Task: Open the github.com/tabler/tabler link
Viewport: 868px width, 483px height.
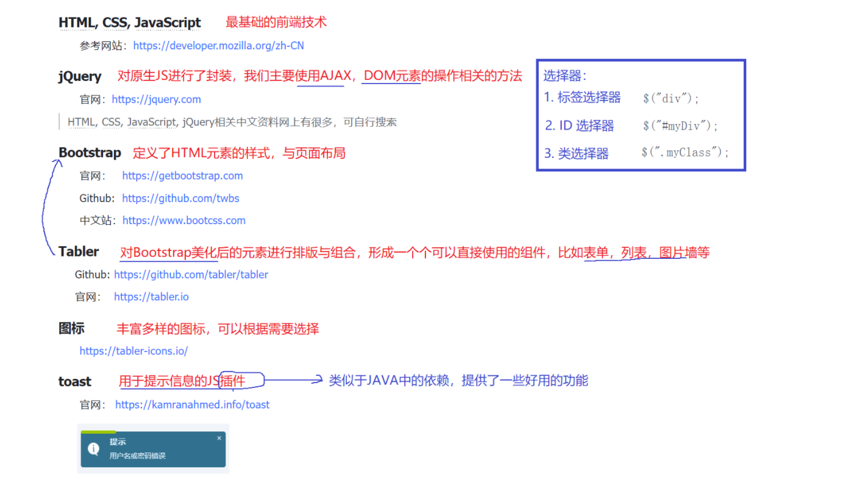Action: (191, 275)
